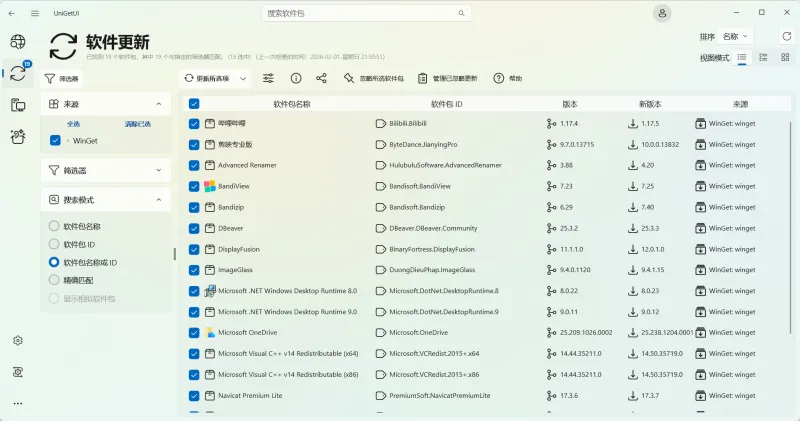
Task: Open the hamburger navigation menu
Action: [x=35, y=13]
